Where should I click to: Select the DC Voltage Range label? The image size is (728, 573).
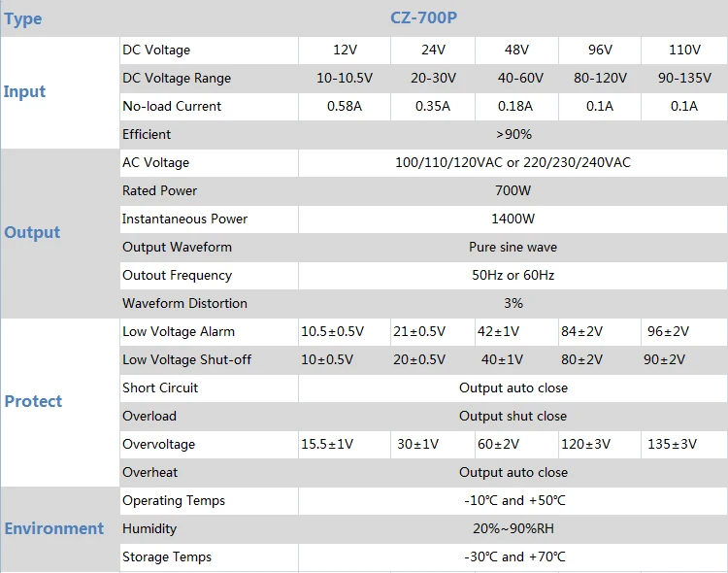[x=177, y=78]
